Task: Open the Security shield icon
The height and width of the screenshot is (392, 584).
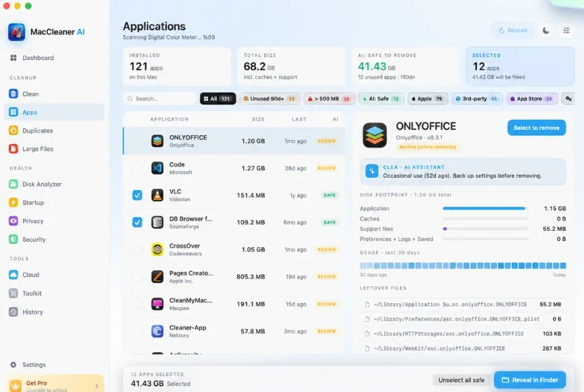Action: (13, 239)
